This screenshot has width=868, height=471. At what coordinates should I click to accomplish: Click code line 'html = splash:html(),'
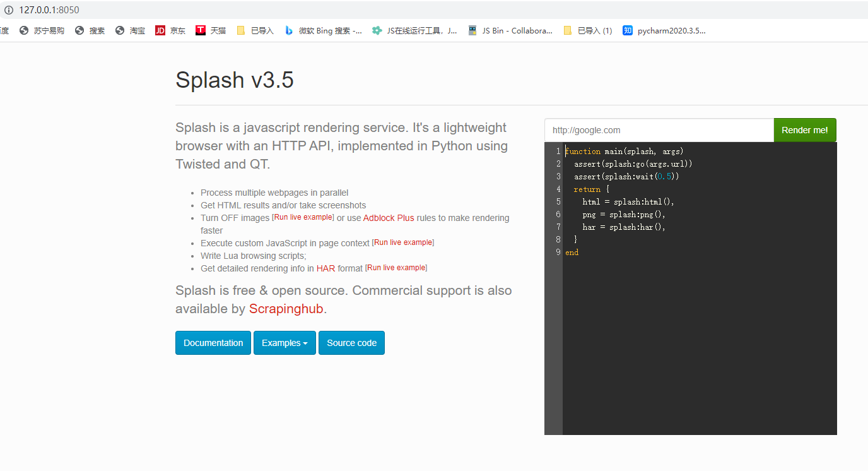[x=628, y=201]
